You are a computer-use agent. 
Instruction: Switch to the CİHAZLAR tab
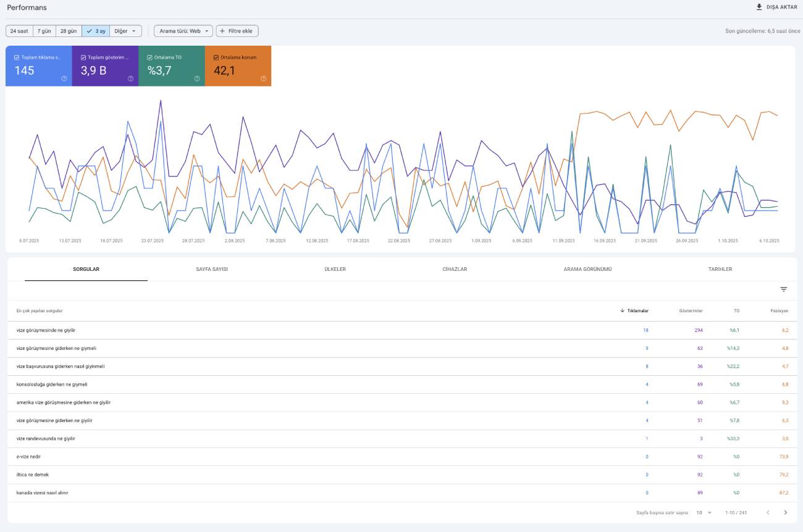[455, 269]
